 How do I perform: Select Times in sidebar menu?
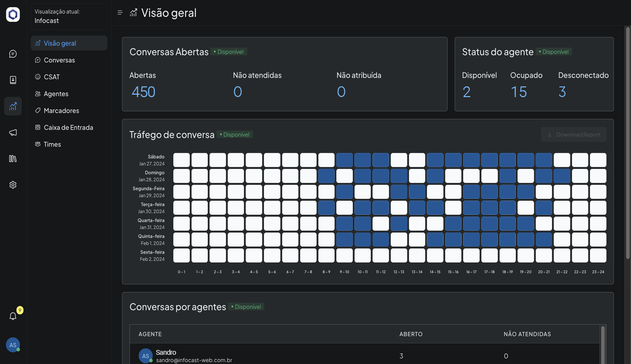[52, 144]
